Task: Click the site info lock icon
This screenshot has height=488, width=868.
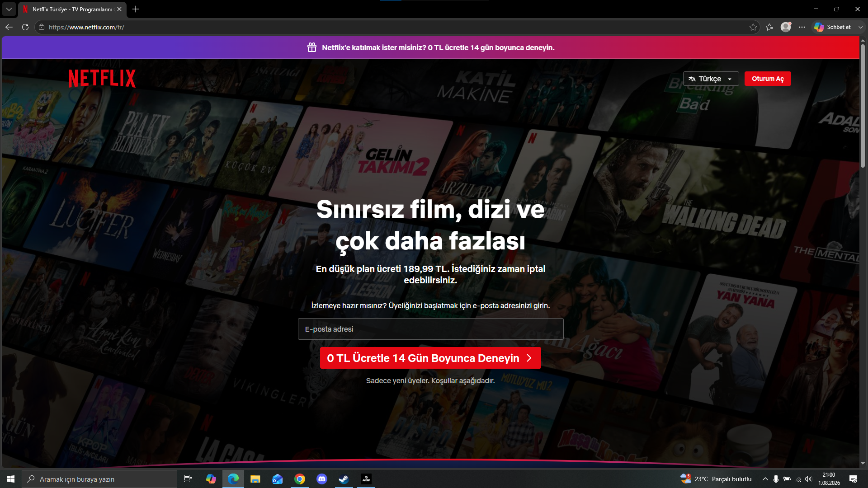Action: click(42, 27)
